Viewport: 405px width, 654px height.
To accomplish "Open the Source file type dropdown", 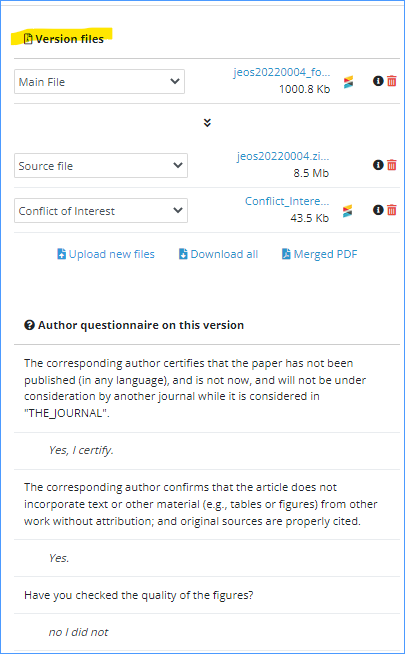I will point(101,166).
